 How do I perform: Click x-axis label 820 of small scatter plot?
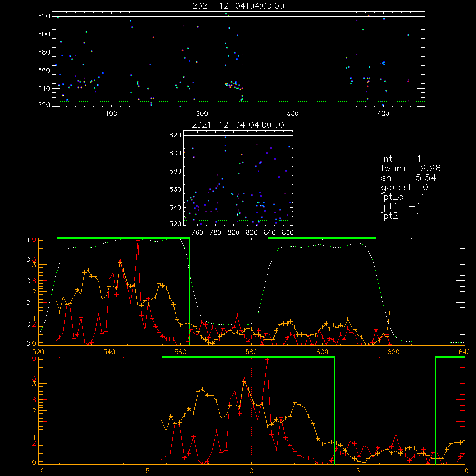click(x=252, y=233)
